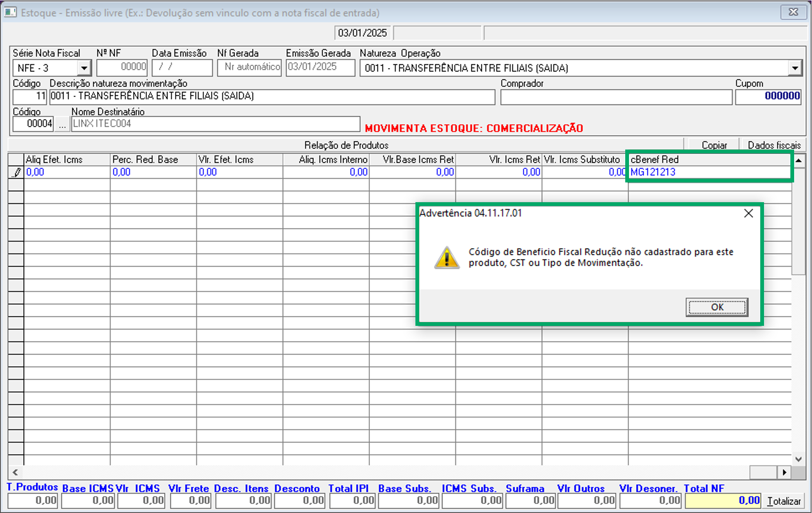This screenshot has height=513, width=812.
Task: Click the horizontal scrollbar thumb
Action: point(763,472)
